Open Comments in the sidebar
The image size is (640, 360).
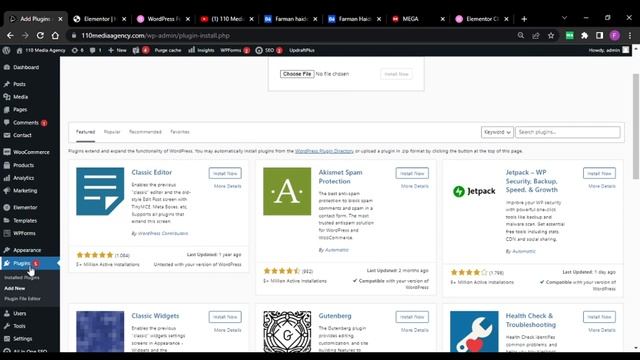click(x=26, y=122)
